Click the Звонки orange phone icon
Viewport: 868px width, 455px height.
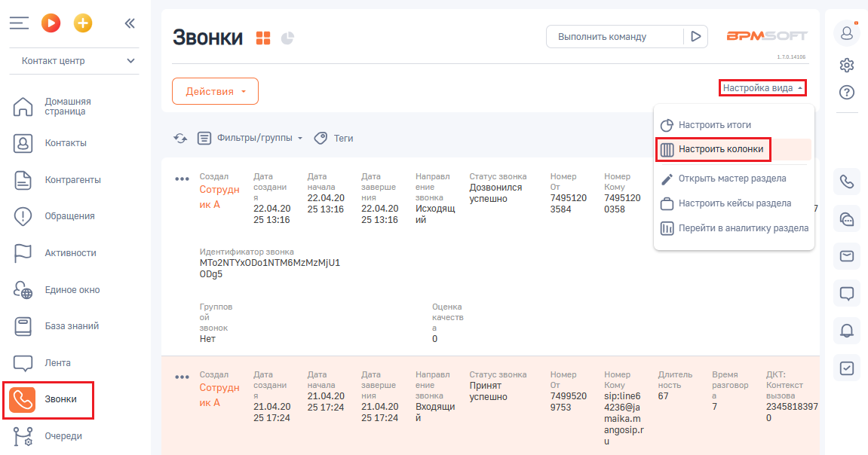click(x=22, y=399)
